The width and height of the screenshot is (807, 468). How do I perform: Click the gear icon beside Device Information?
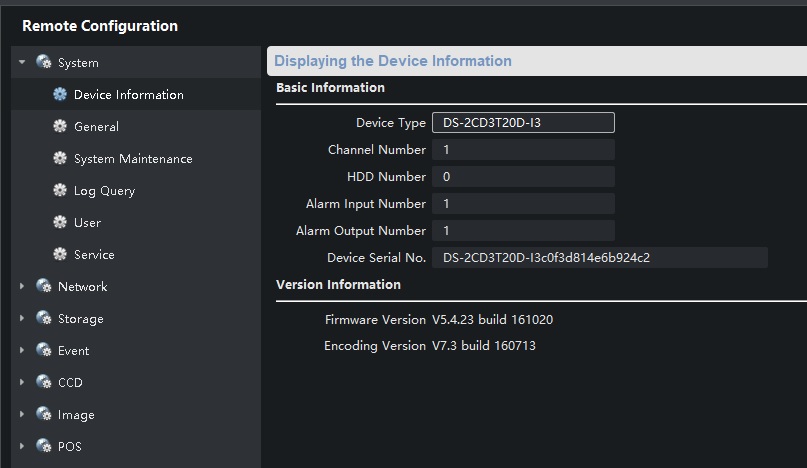pyautogui.click(x=60, y=95)
